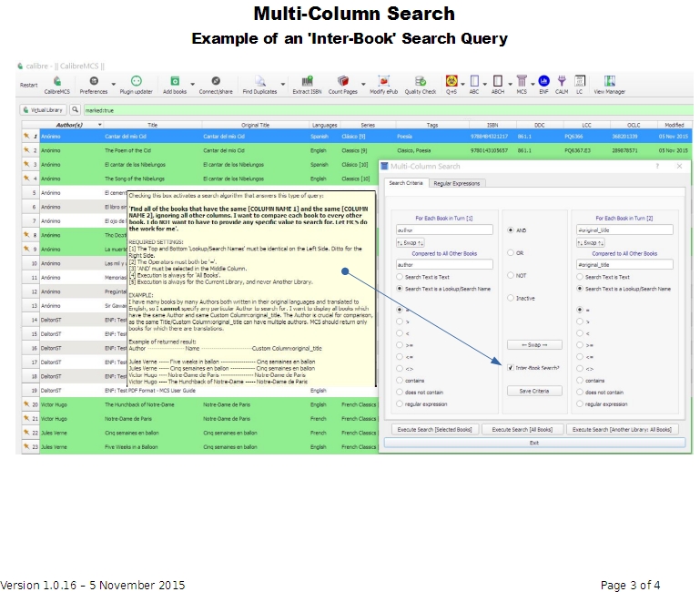Expand the ABCH dropdown arrow

click(x=510, y=84)
